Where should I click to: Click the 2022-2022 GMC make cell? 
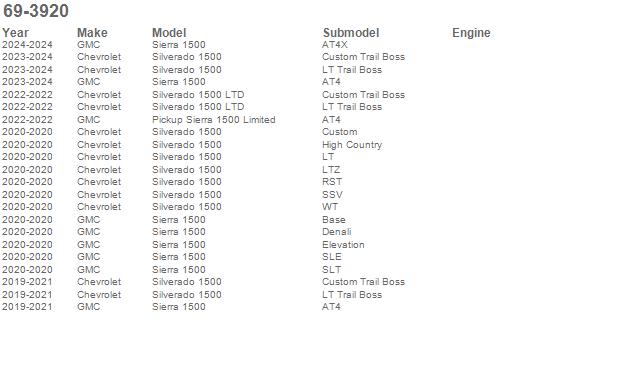[x=89, y=119]
